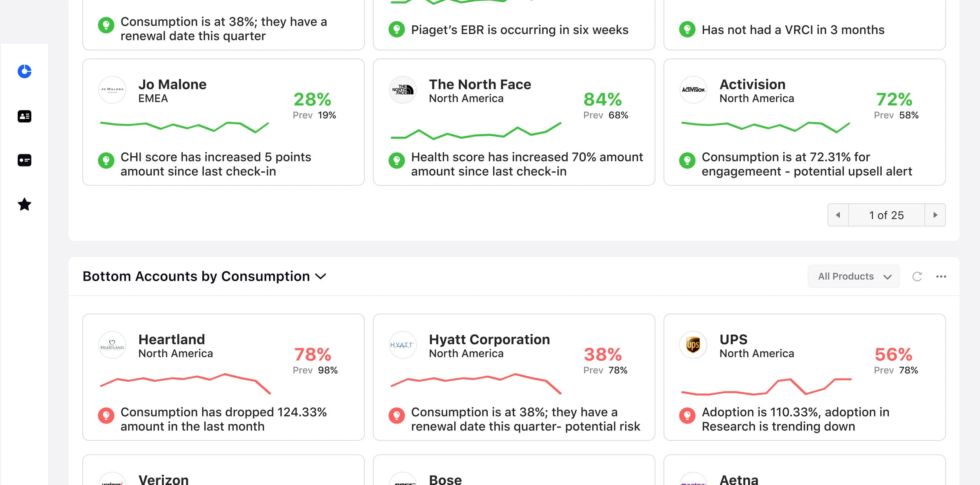The height and width of the screenshot is (485, 980).
Task: Click the Activision logo icon
Action: tap(693, 90)
